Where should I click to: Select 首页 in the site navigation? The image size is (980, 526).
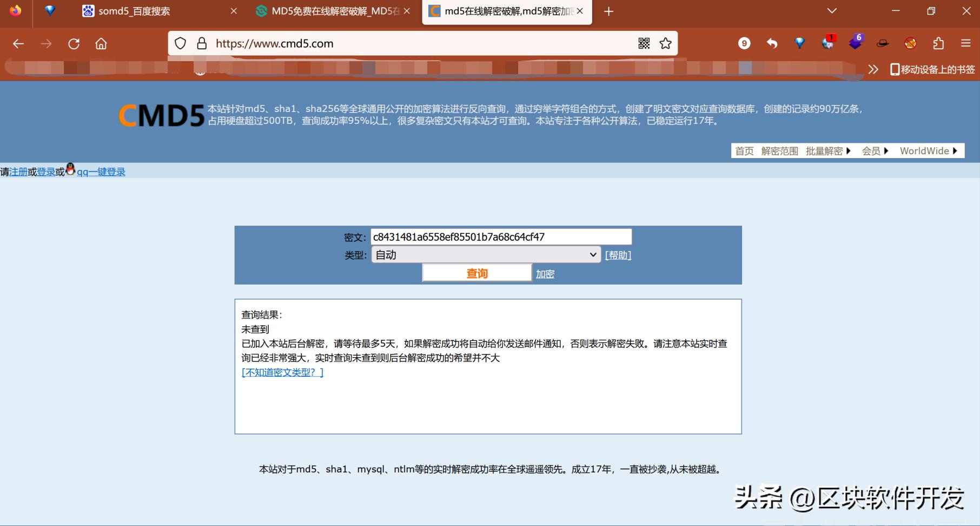pos(744,151)
